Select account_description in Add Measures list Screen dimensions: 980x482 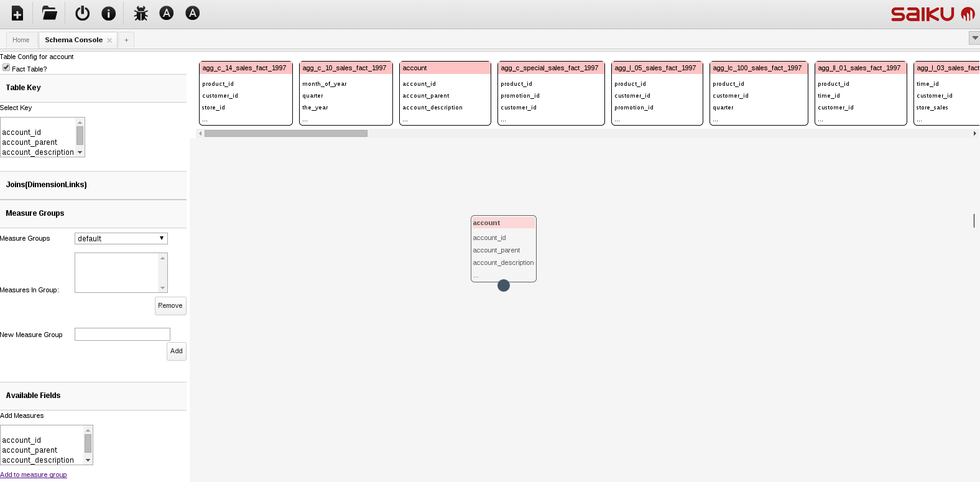point(38,460)
